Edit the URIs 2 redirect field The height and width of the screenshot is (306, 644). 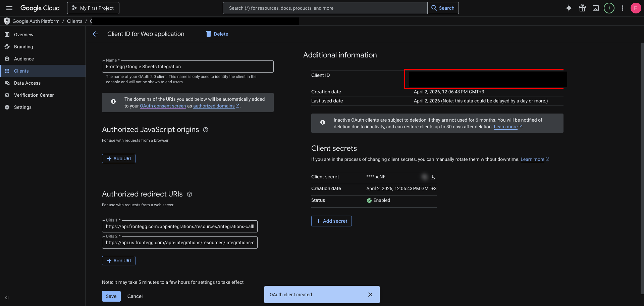click(x=180, y=243)
